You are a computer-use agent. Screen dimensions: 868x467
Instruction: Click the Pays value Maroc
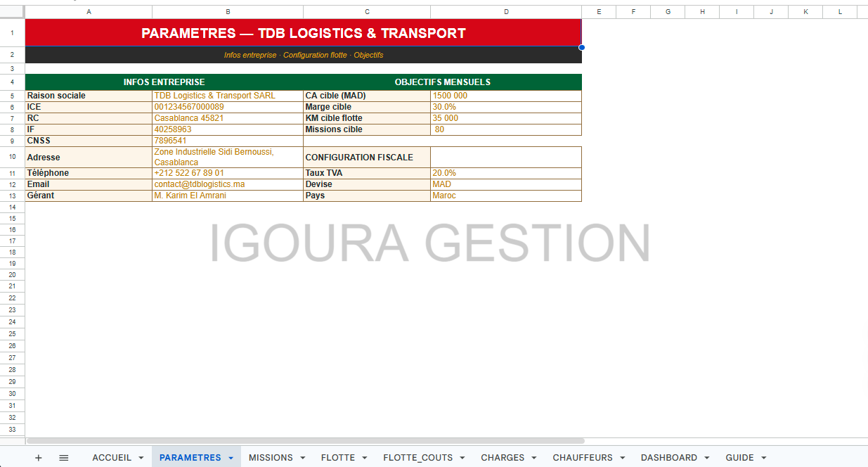[x=506, y=196]
